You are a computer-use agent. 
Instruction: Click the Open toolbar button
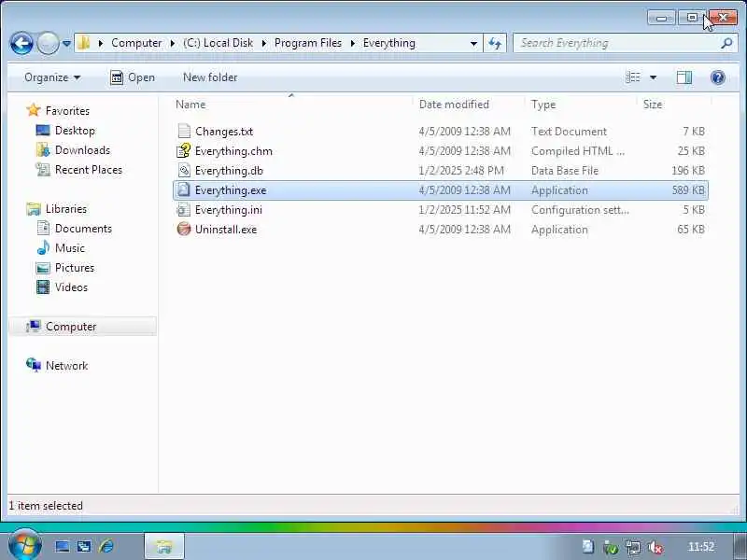tap(132, 77)
